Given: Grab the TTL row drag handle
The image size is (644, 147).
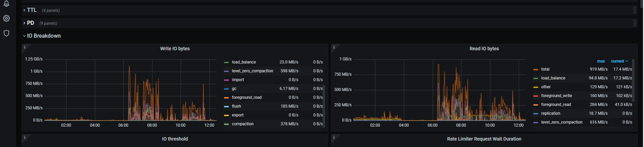Looking at the screenshot, I should 635,10.
